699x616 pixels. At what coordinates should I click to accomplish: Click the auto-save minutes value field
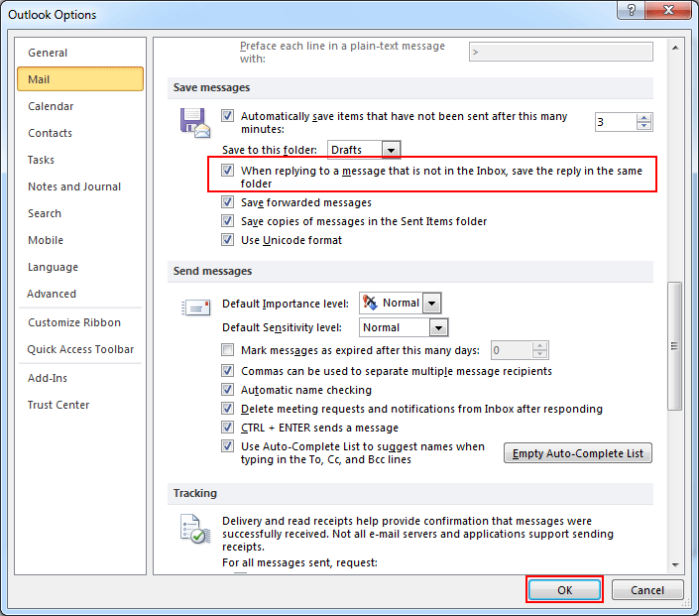point(616,122)
